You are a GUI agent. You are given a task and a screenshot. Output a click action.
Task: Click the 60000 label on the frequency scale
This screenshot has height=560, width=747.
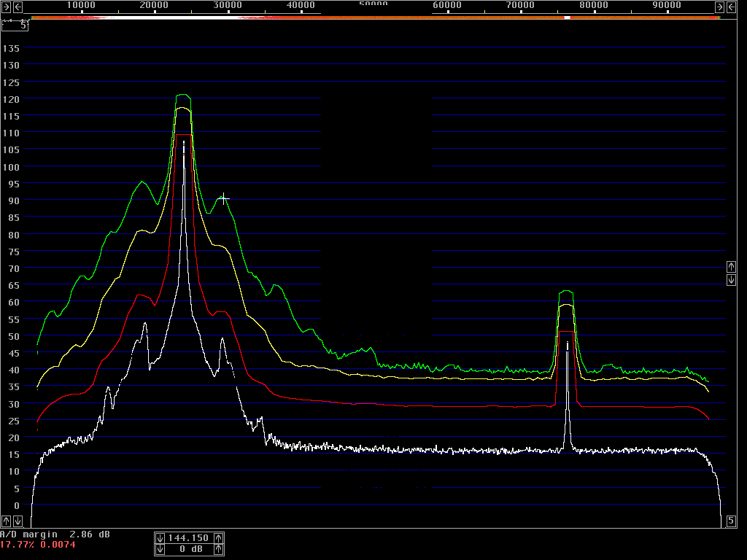447,5
